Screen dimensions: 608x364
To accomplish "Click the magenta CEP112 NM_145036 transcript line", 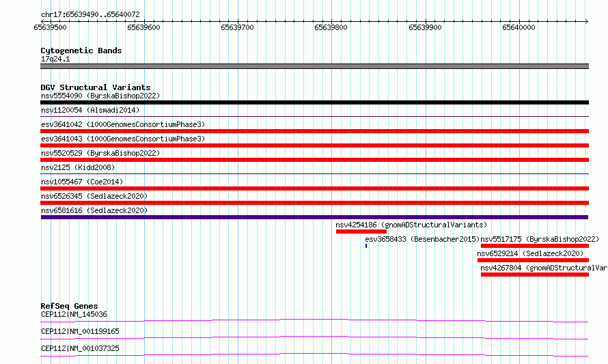I will click(314, 320).
